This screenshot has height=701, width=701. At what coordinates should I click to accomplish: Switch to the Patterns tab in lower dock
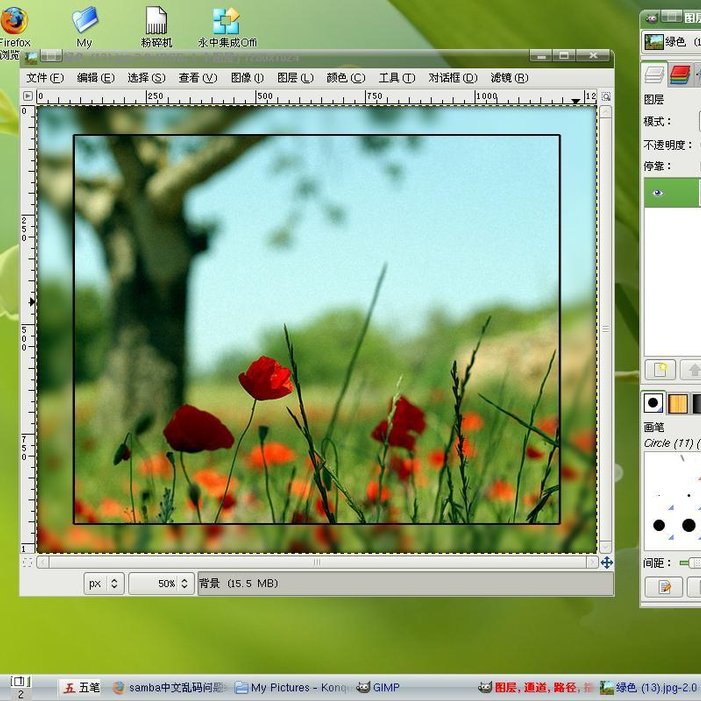677,403
